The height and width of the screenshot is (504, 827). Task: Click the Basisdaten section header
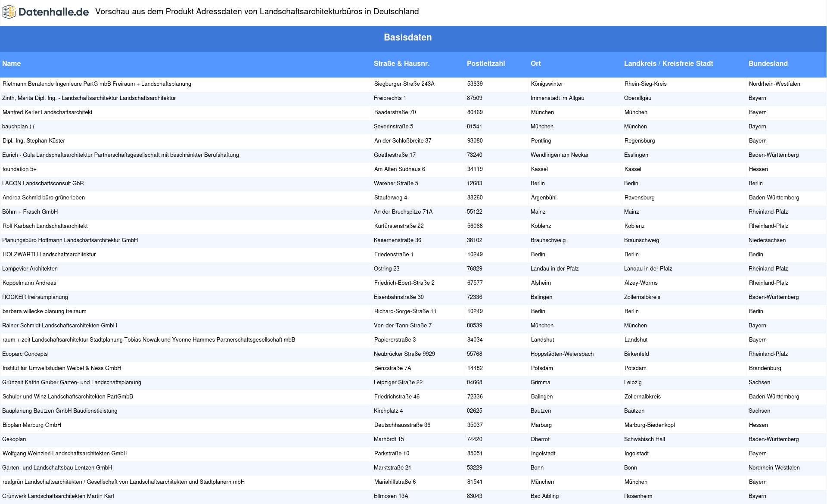[x=408, y=37]
